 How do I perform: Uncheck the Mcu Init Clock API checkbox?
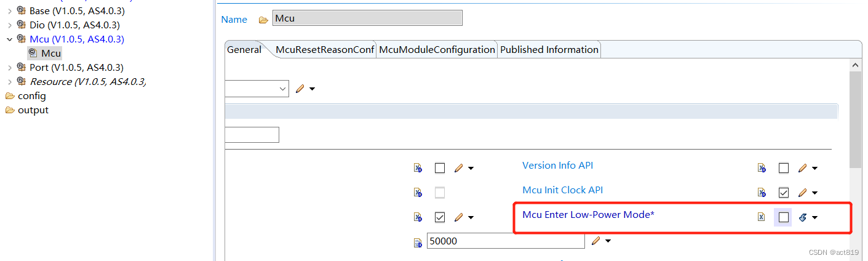[784, 193]
